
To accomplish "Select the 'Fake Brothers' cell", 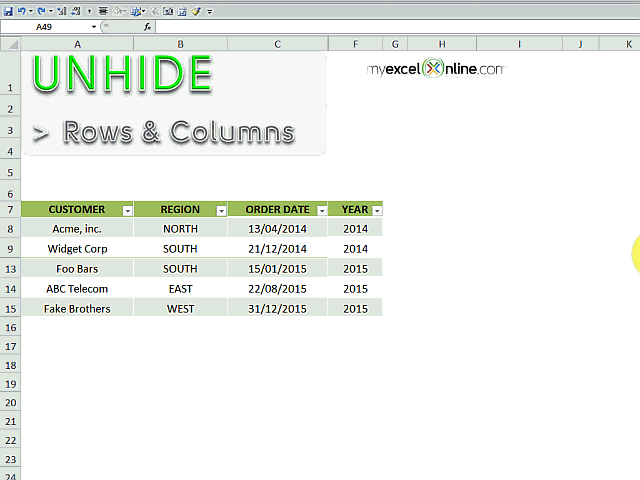I will click(77, 309).
